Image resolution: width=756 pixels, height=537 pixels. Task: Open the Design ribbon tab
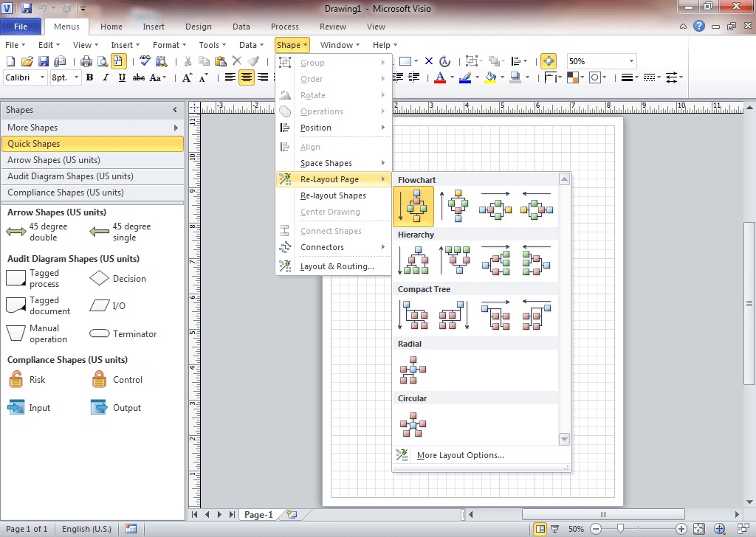point(198,27)
